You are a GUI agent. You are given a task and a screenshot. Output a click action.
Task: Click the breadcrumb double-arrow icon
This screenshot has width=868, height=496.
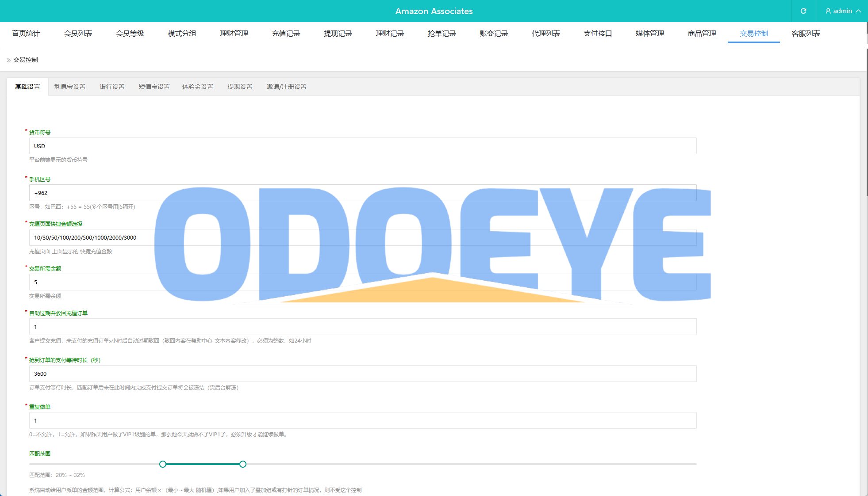pyautogui.click(x=8, y=60)
